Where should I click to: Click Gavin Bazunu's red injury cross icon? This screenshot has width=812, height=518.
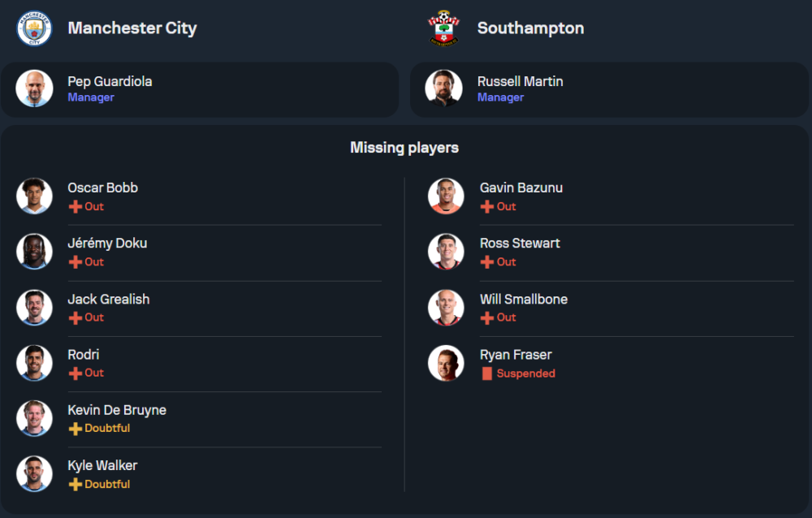pyautogui.click(x=487, y=207)
